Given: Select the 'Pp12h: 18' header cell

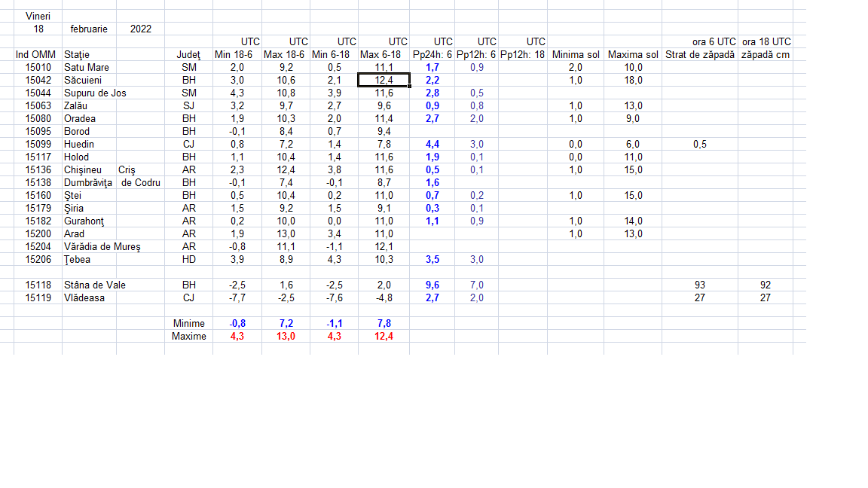Looking at the screenshot, I should [523, 54].
